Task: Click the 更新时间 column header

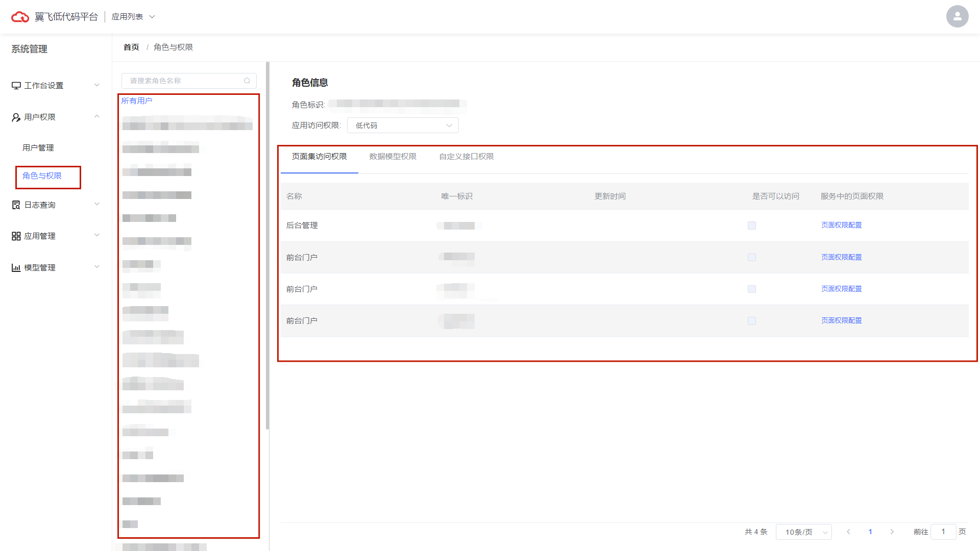Action: coord(610,196)
